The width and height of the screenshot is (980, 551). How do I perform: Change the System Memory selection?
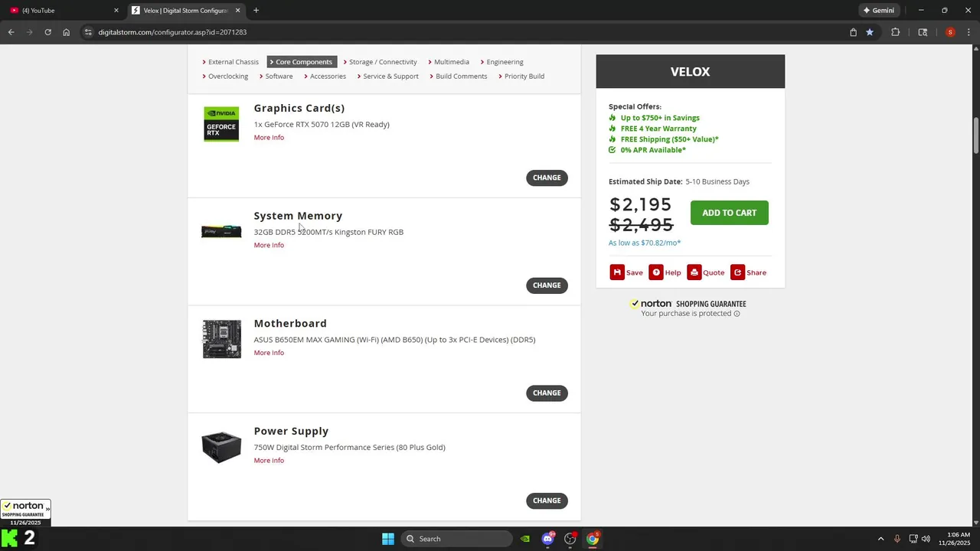[547, 285]
